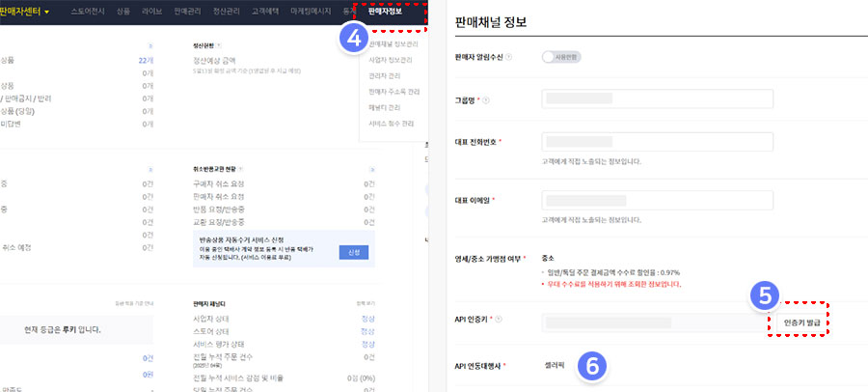Open the 고객혜택 menu
Viewport: 868px width, 392px height.
click(x=265, y=11)
